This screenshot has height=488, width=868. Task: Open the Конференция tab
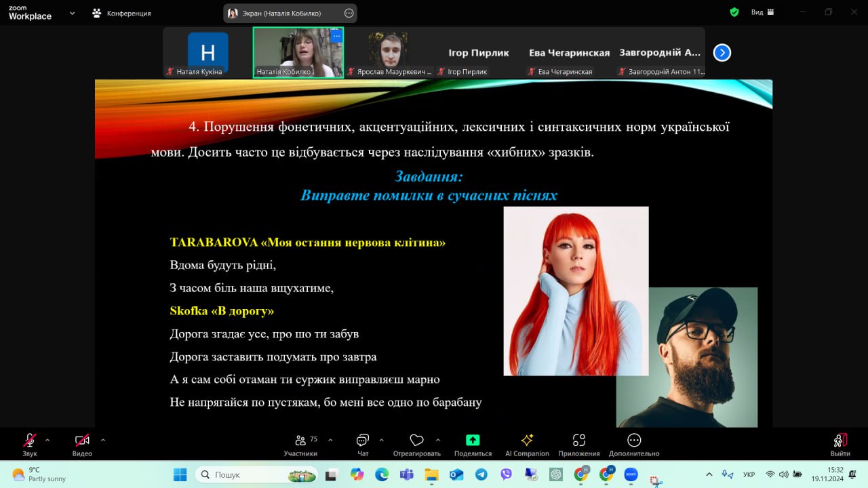pyautogui.click(x=122, y=13)
